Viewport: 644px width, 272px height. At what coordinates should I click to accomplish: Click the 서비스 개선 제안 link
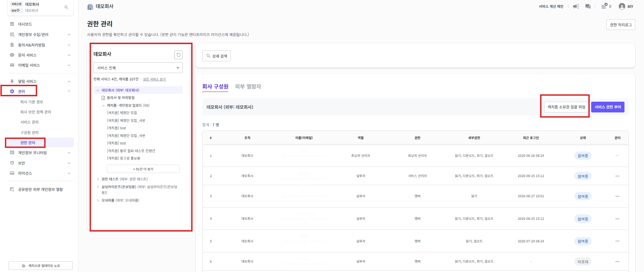[551, 6]
